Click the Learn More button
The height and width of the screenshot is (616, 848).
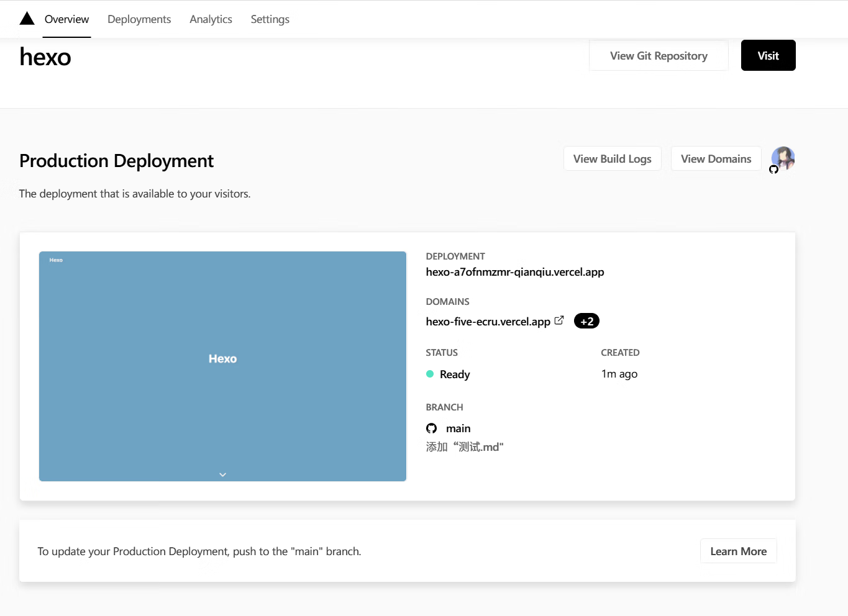pos(738,551)
